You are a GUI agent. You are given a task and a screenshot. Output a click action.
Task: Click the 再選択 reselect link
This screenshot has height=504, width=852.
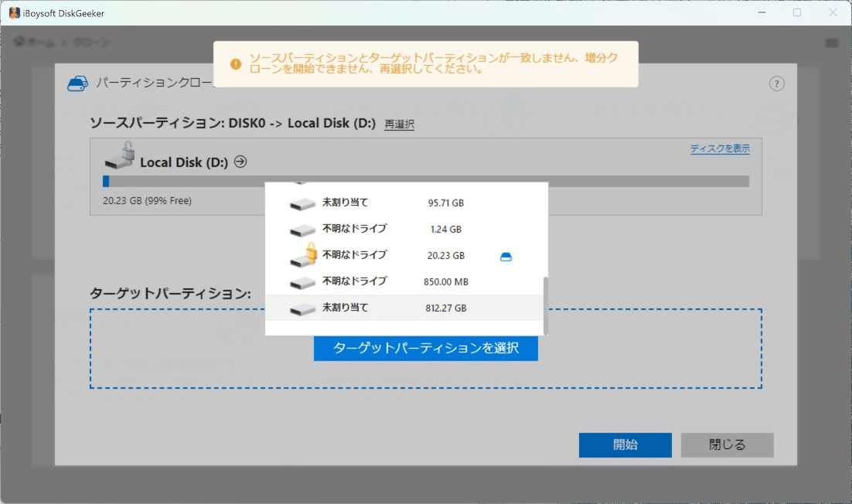pyautogui.click(x=400, y=124)
